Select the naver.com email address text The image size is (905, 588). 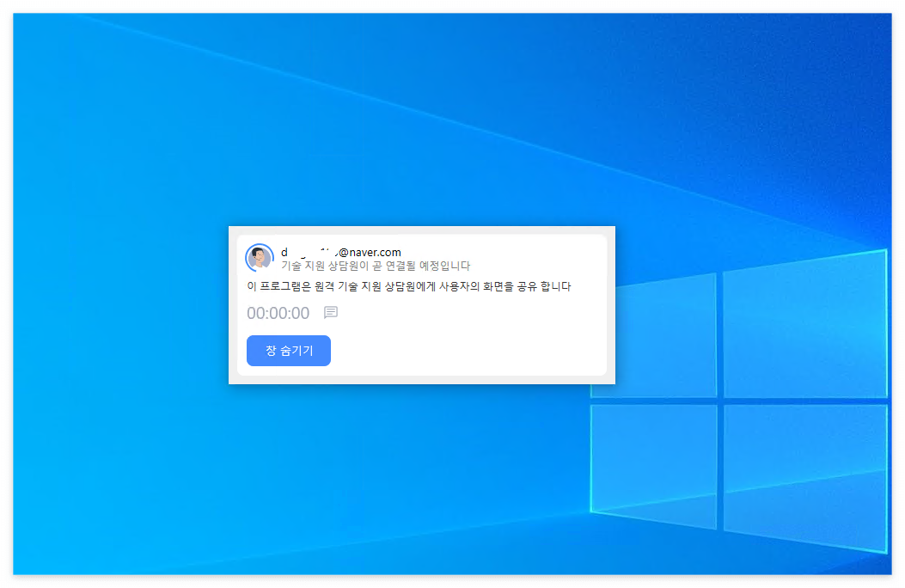click(341, 252)
